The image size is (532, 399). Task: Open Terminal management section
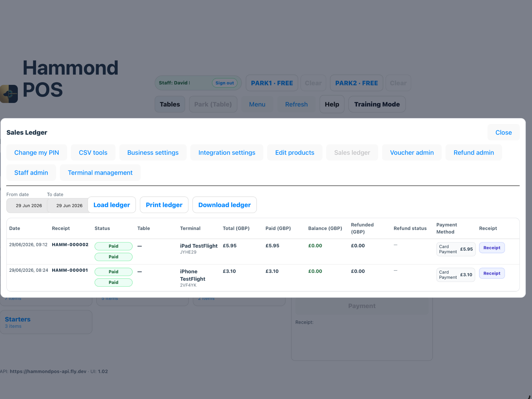coord(100,173)
